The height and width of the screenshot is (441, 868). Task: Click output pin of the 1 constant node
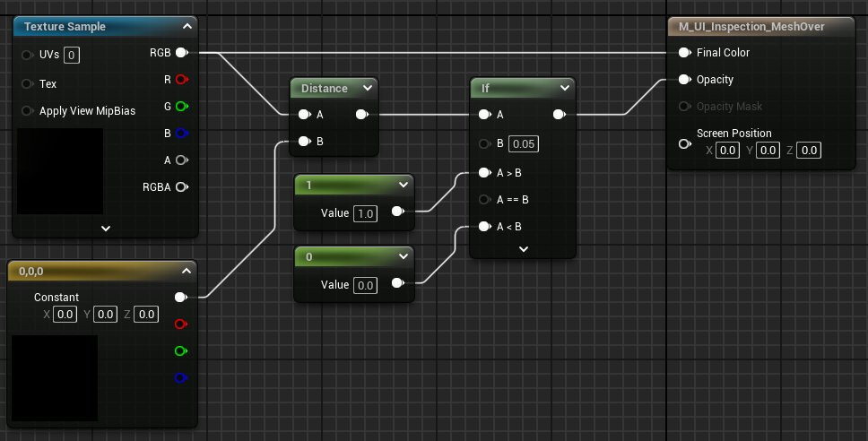pos(398,212)
